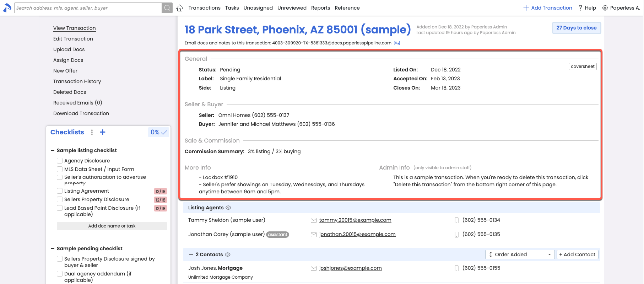Image resolution: width=644 pixels, height=284 pixels.
Task: Click the Add Transaction button
Action: point(548,8)
